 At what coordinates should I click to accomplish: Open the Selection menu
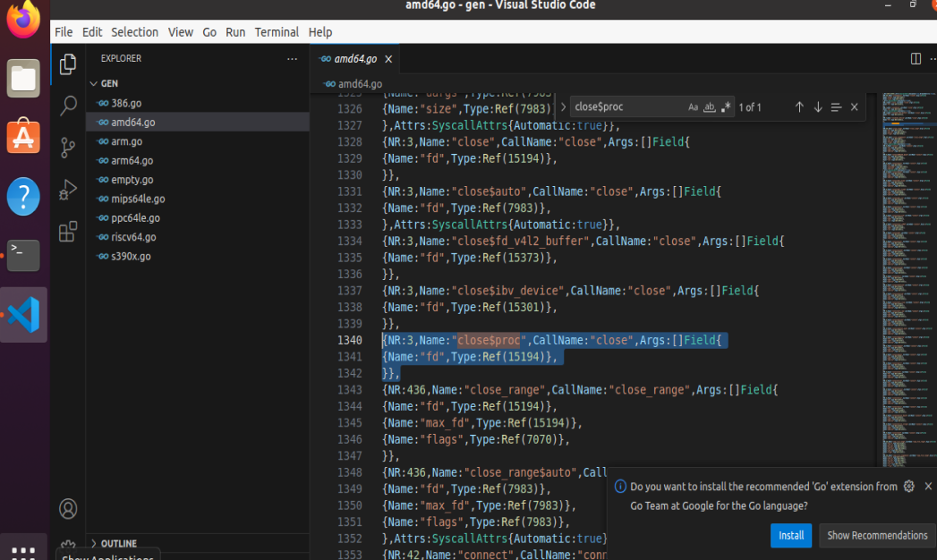(x=134, y=32)
